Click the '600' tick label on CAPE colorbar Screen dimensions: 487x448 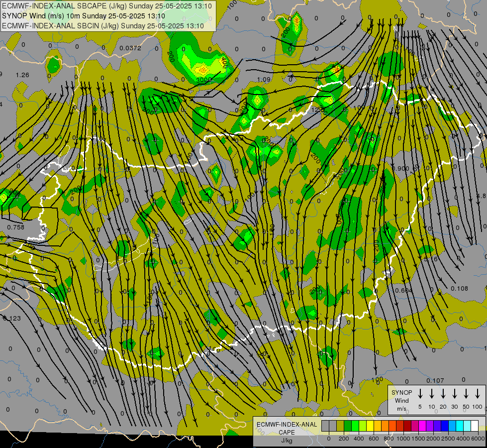coord(374,439)
